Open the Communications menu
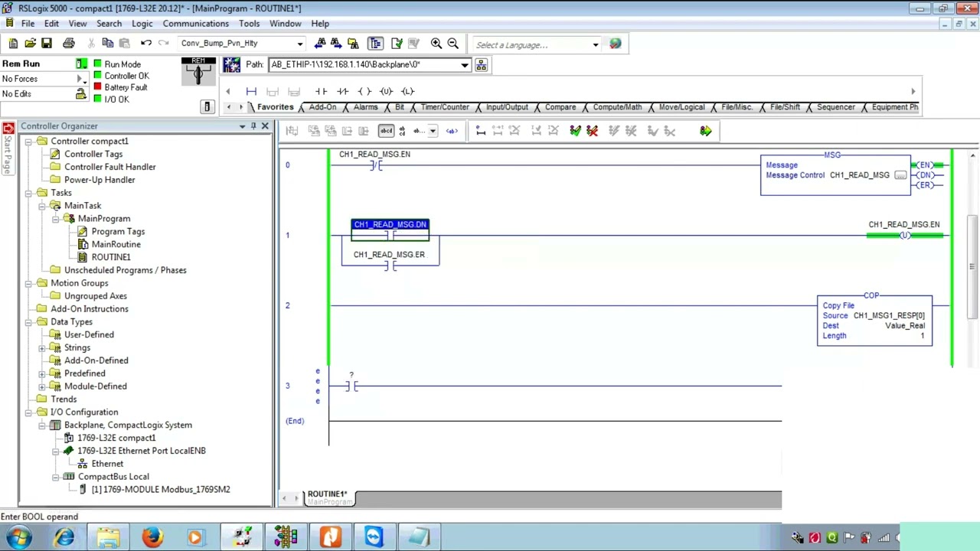 click(195, 24)
